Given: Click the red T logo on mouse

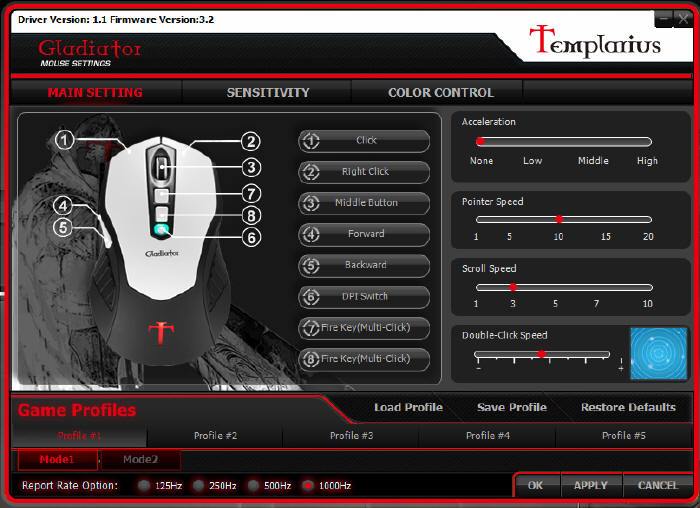Looking at the screenshot, I should click(x=161, y=333).
